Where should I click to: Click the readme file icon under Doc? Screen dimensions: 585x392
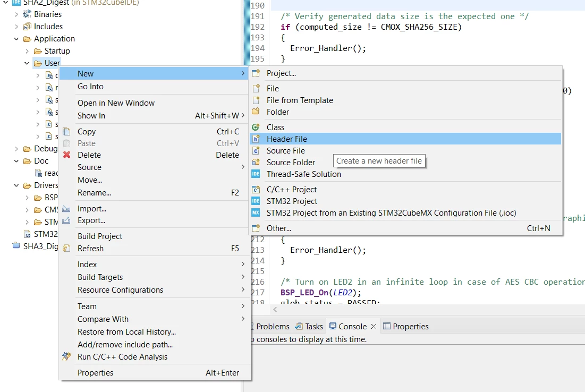click(38, 173)
